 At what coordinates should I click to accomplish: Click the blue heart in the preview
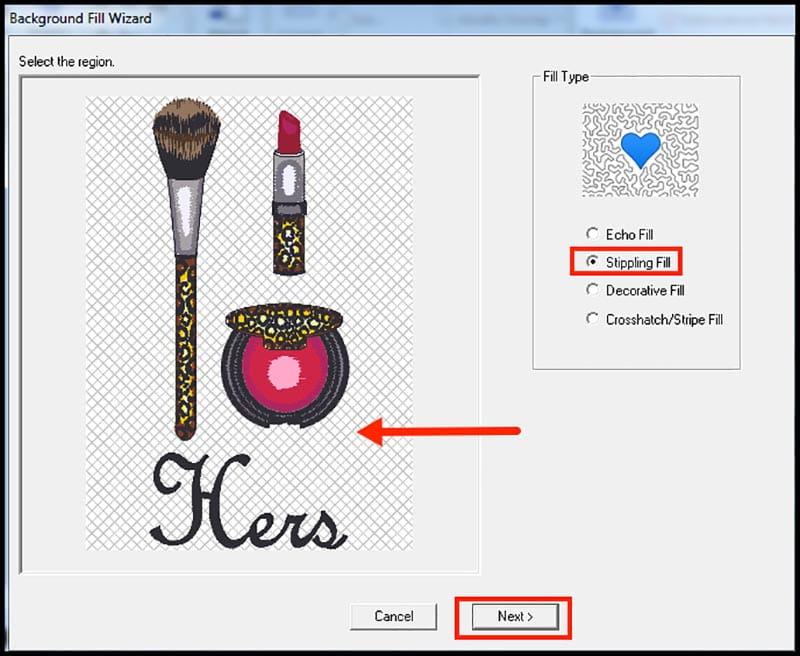click(640, 149)
